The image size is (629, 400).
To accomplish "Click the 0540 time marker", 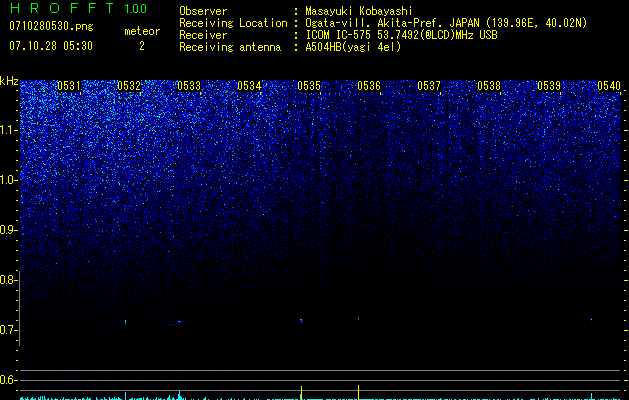I will (x=609, y=86).
